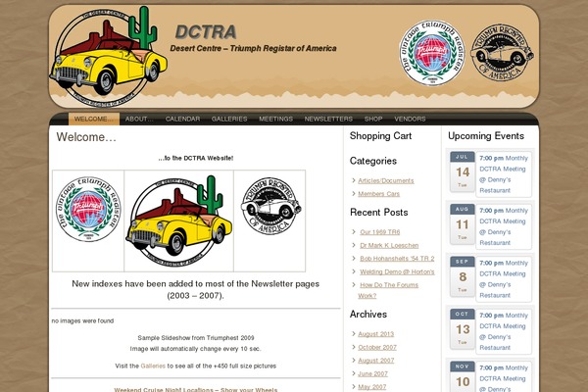Click the Archives heading

tap(368, 315)
